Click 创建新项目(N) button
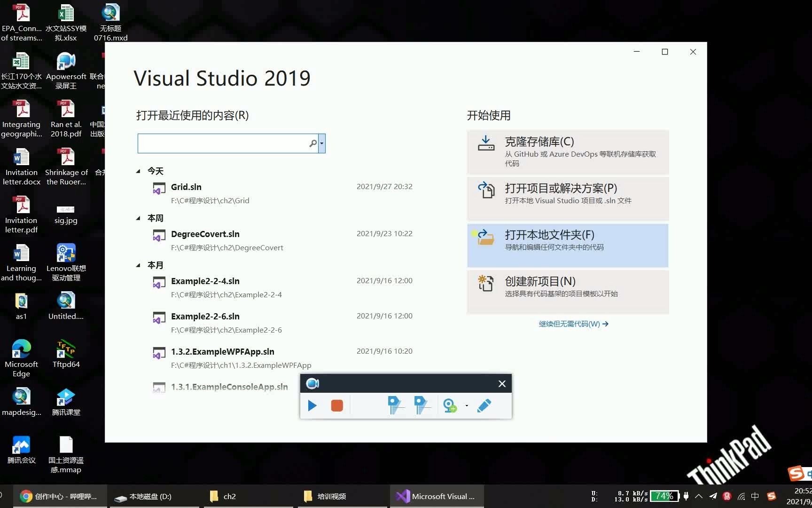This screenshot has height=508, width=812. [x=568, y=292]
